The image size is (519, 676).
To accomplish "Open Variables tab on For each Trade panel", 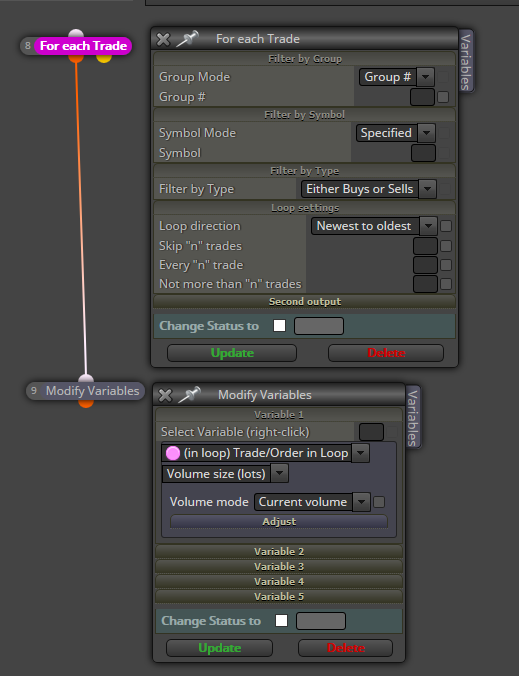I will pos(466,61).
